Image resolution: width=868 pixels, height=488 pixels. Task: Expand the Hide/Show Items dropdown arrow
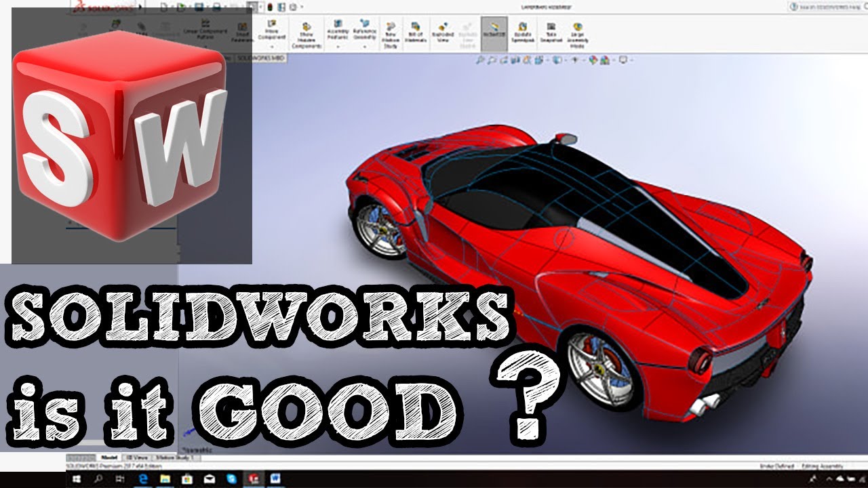tap(584, 60)
